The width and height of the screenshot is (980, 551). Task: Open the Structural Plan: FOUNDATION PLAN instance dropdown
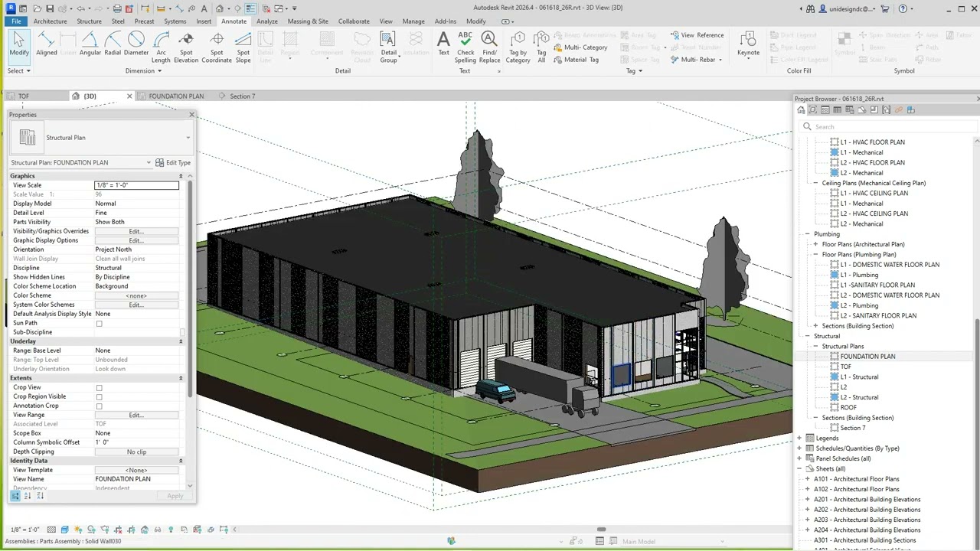coord(149,163)
